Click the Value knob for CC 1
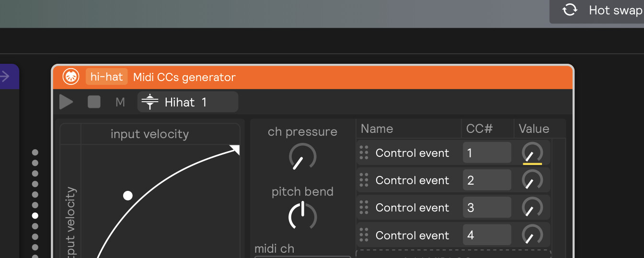 pos(532,153)
